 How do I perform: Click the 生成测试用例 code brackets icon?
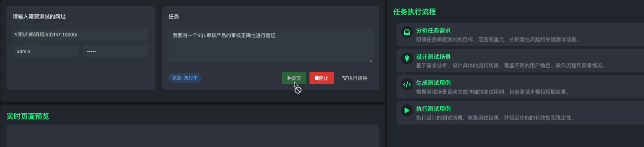click(407, 84)
